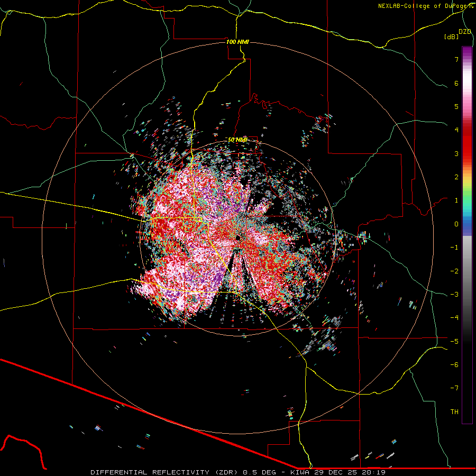Click the 4 dB tick label on legend

(456, 130)
